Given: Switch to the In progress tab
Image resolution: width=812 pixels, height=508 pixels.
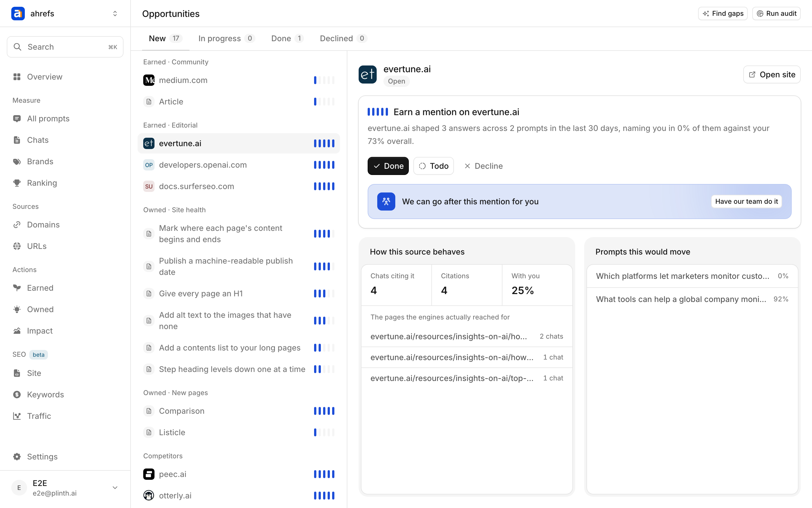Looking at the screenshot, I should coord(226,39).
